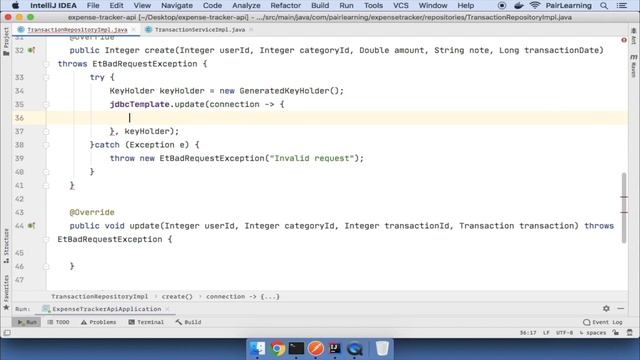640x360 pixels.
Task: Click fold end marker at line 41
Action: coord(46,185)
